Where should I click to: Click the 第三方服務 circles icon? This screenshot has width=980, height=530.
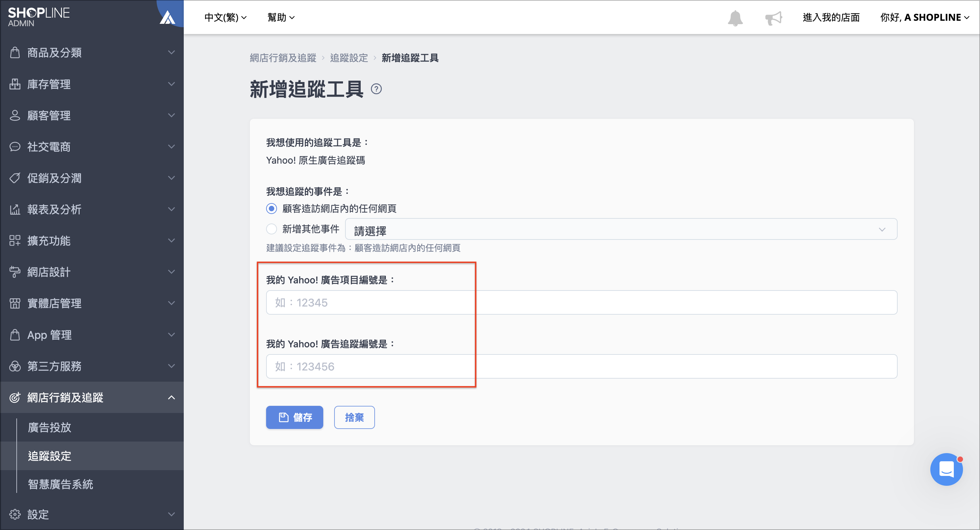click(x=15, y=366)
